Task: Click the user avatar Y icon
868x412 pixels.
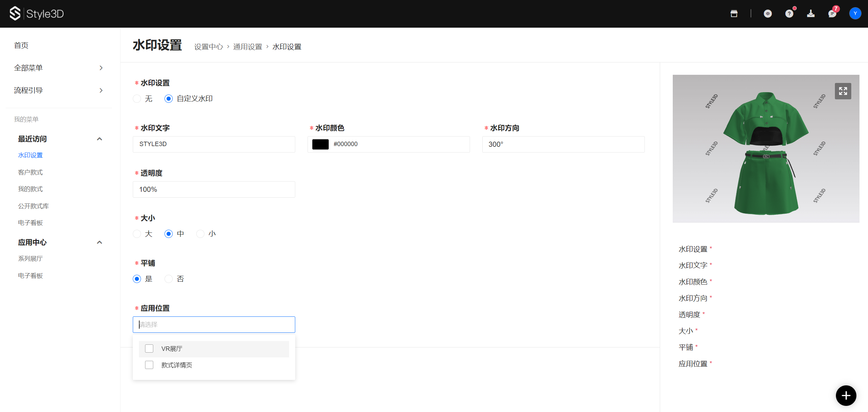Action: click(x=855, y=14)
